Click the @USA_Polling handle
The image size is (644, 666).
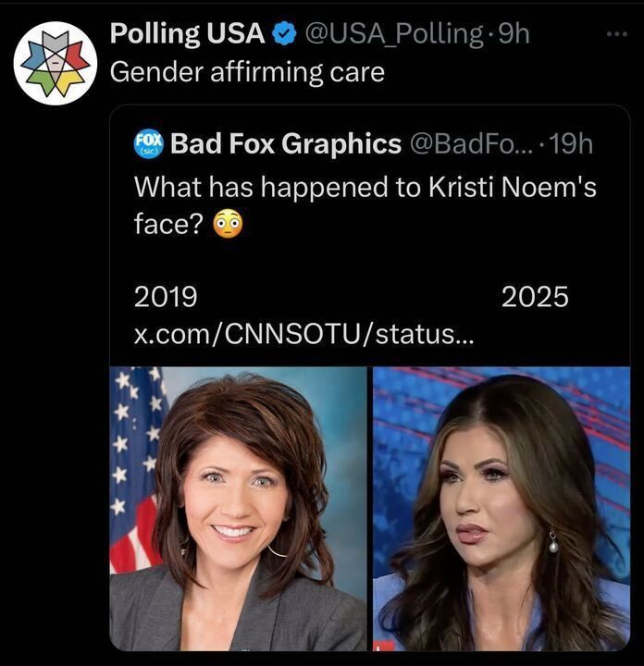[x=393, y=34]
